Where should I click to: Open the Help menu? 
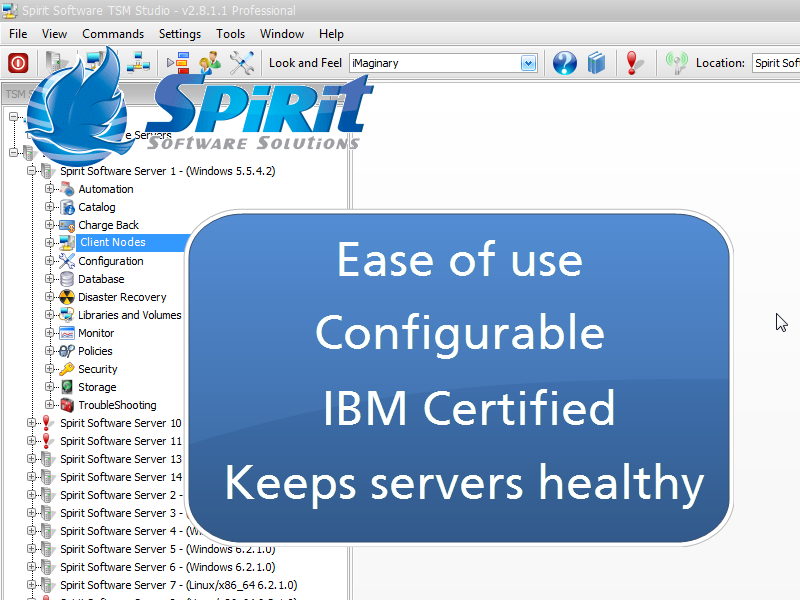(331, 34)
